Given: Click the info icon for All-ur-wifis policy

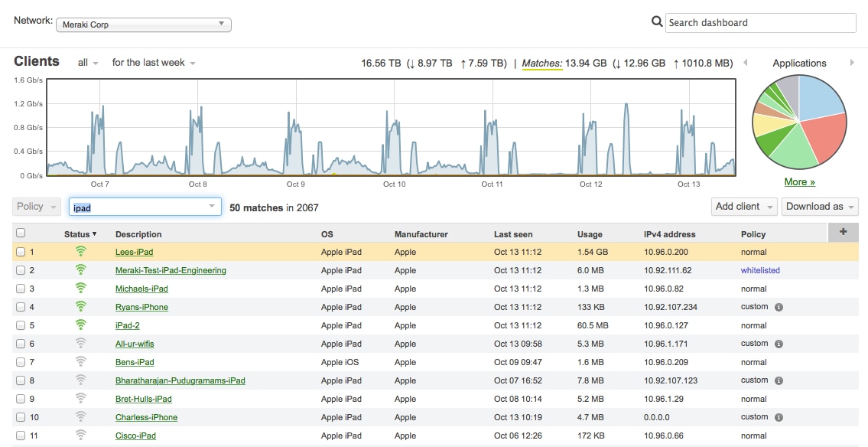Looking at the screenshot, I should click(x=779, y=344).
